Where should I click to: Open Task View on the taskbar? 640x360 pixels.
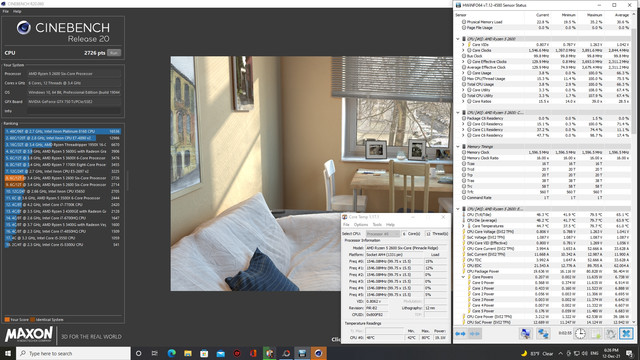pyautogui.click(x=155, y=353)
